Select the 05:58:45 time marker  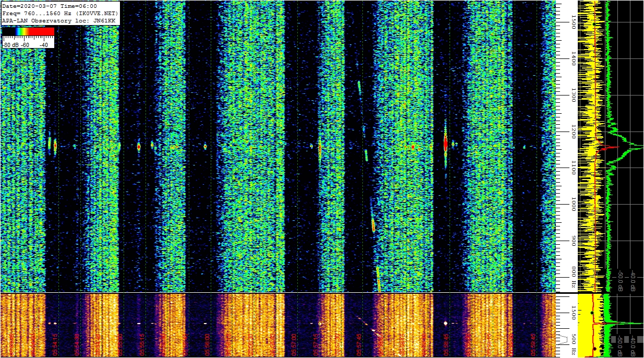(x=446, y=344)
